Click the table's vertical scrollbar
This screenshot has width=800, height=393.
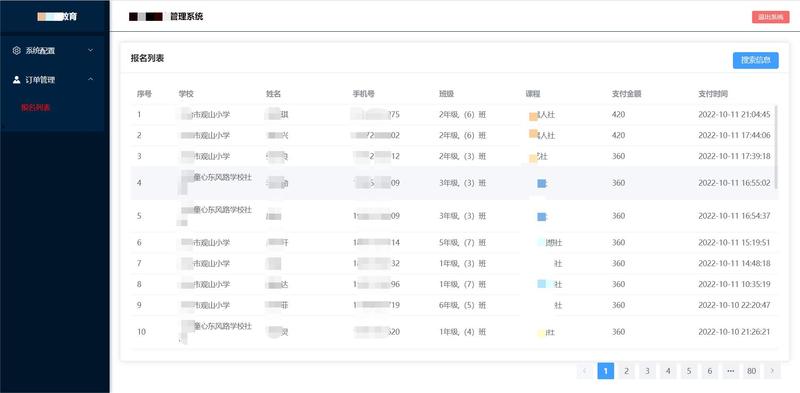pos(777,146)
